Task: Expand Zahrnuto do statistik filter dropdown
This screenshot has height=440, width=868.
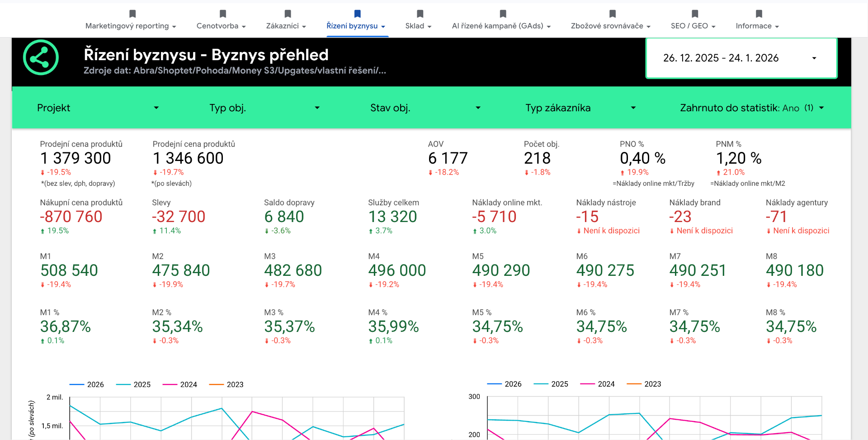Action: point(752,108)
